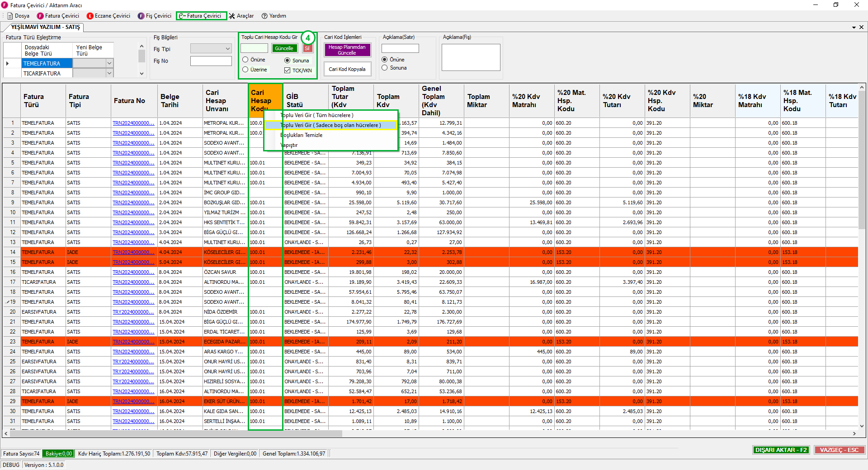Open the TICARIFATURA row dropdown
868x470 pixels.
coord(109,73)
